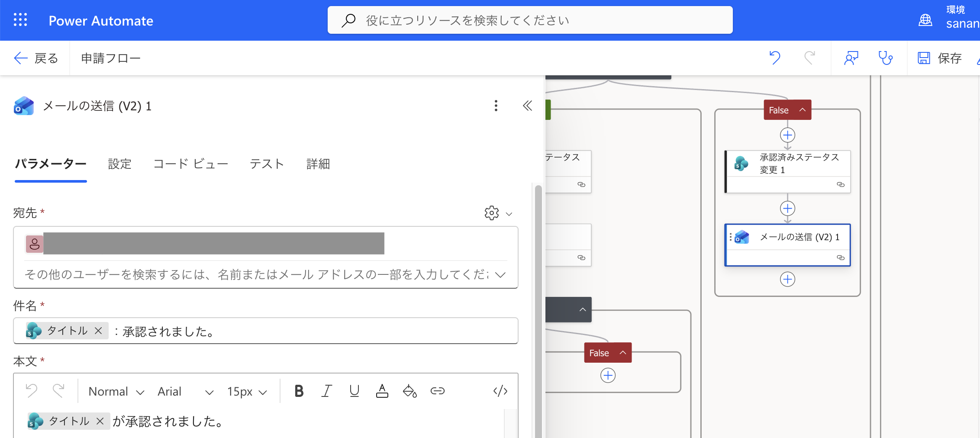Open the background fill color picker
The width and height of the screenshot is (980, 438).
tap(409, 391)
